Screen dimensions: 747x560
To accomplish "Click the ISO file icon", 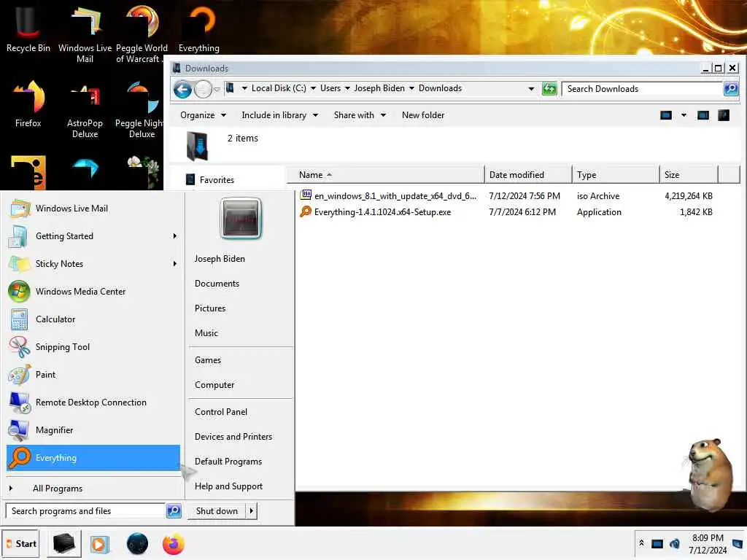I will tap(306, 195).
